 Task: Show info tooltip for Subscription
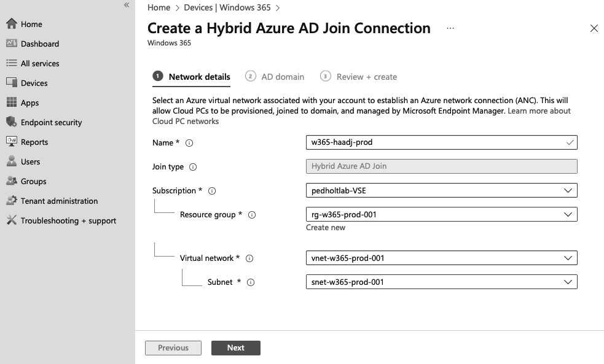(212, 191)
